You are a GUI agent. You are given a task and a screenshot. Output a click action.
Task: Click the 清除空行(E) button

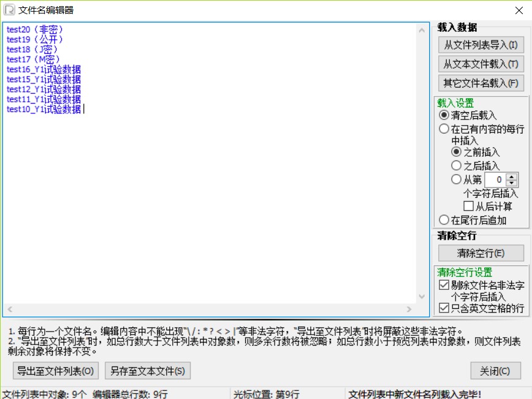[481, 253]
